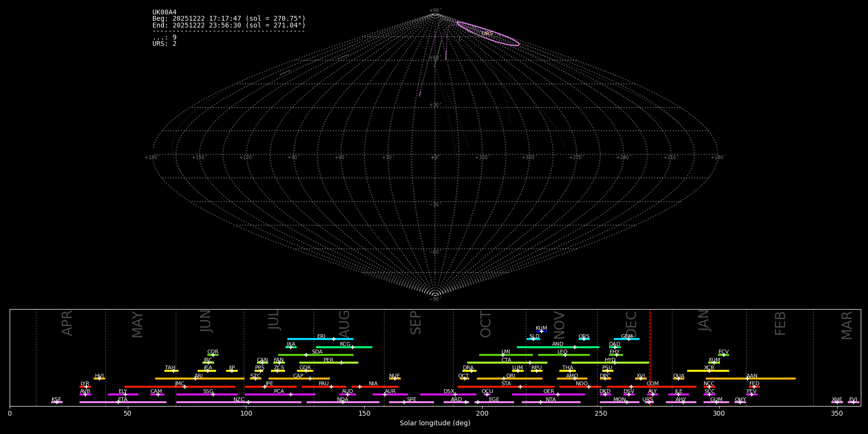This screenshot has width=868, height=434.
Task: Click the URS radiant label inside the pink ellipse
Action: pos(487,34)
